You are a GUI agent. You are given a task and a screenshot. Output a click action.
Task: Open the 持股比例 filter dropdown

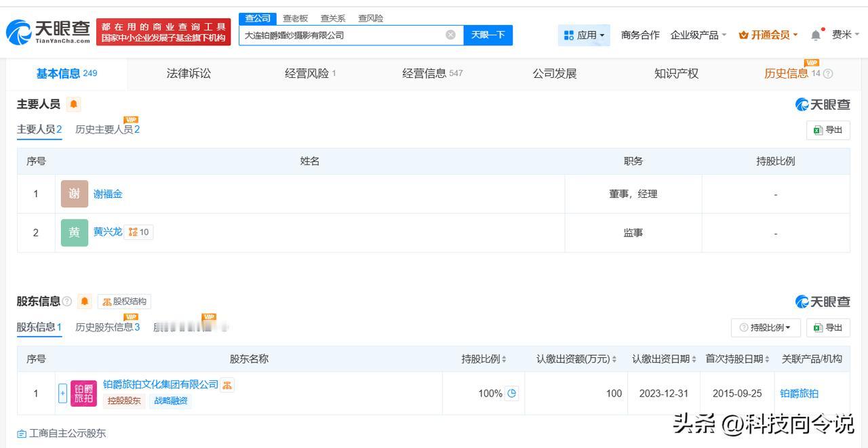tap(766, 327)
